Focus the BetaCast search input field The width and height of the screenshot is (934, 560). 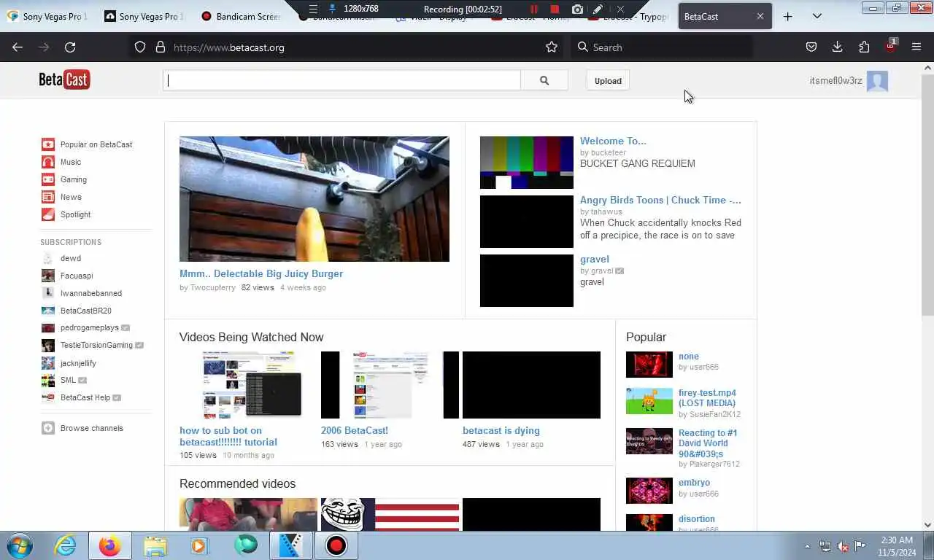[341, 80]
